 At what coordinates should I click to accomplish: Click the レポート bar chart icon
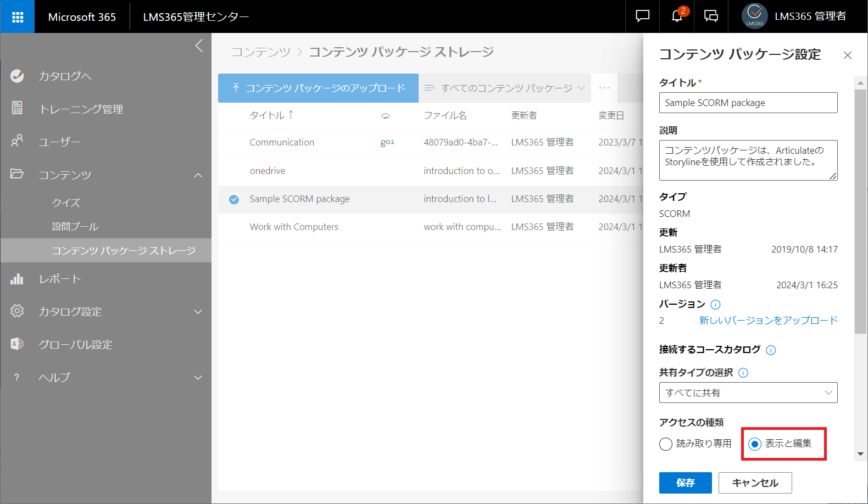click(17, 278)
